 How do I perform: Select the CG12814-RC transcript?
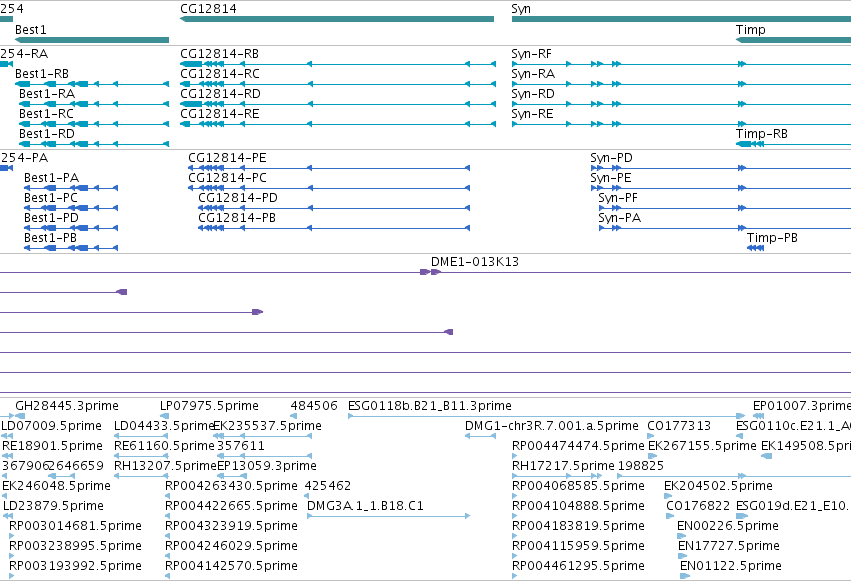[338, 84]
